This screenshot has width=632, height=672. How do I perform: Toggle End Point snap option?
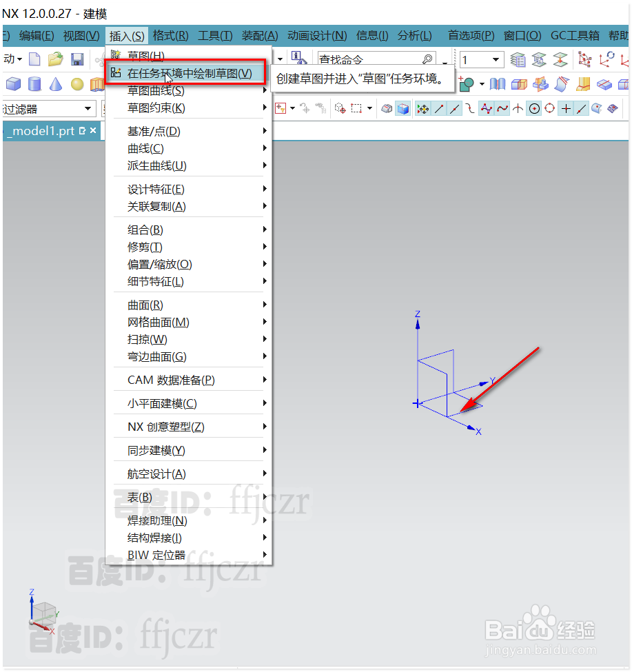click(x=439, y=109)
